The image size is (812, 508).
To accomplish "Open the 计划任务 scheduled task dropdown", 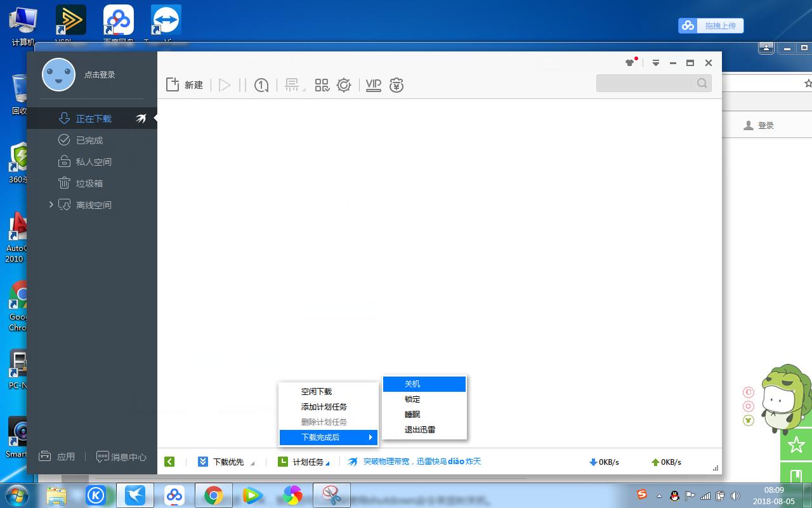I will [308, 462].
